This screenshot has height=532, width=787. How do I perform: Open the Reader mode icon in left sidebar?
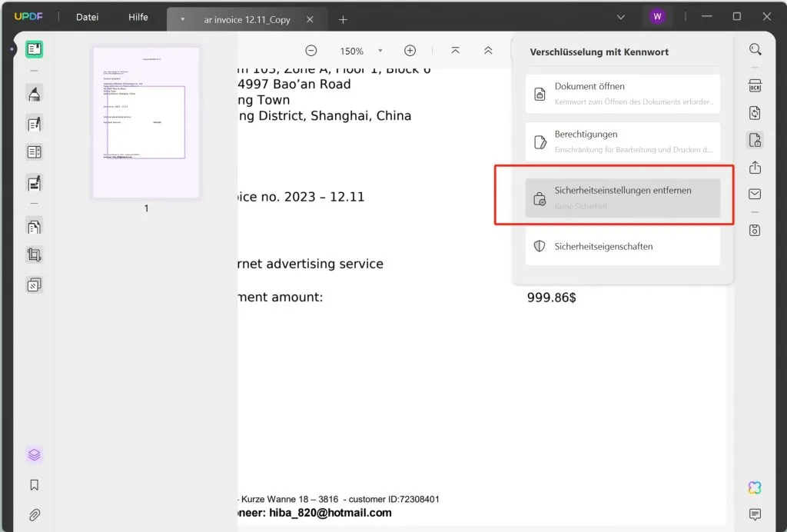tap(34, 49)
